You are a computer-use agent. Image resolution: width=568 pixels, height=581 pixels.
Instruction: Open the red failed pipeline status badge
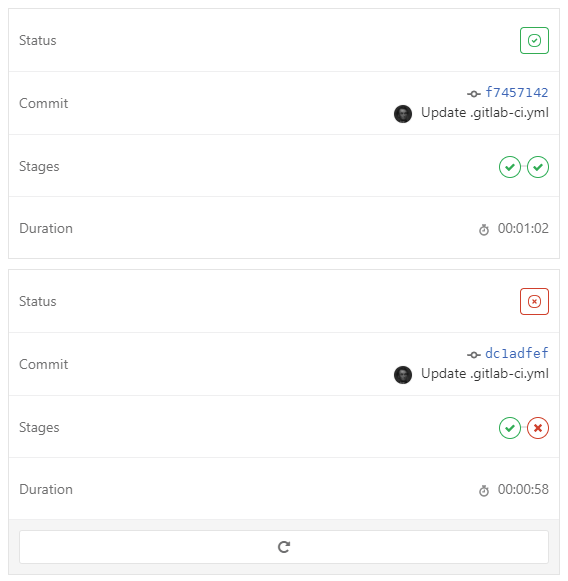534,301
